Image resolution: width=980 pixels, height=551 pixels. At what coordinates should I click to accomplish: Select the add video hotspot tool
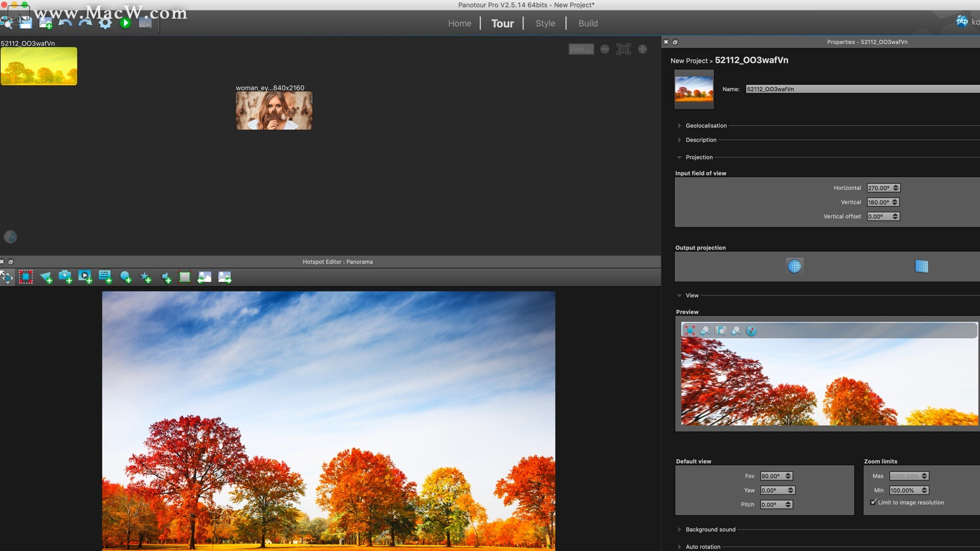[85, 277]
